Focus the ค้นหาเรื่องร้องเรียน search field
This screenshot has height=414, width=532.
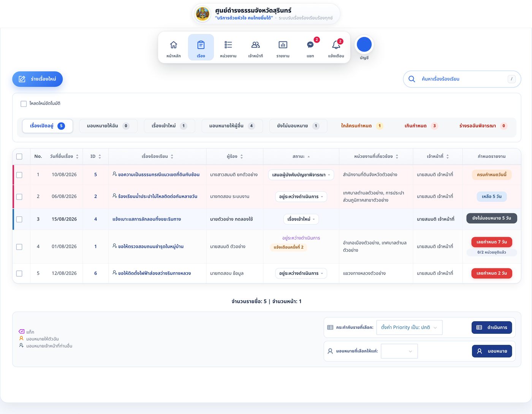[462, 79]
